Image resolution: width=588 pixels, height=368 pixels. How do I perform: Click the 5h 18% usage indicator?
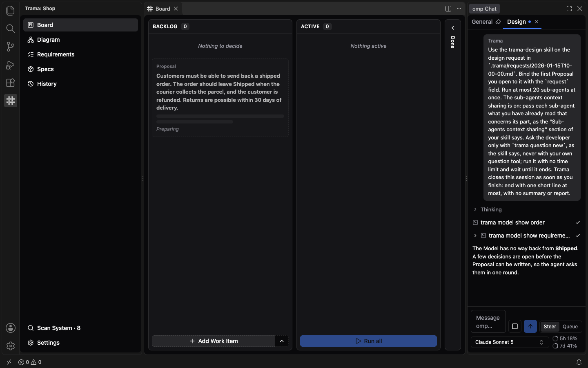point(565,339)
